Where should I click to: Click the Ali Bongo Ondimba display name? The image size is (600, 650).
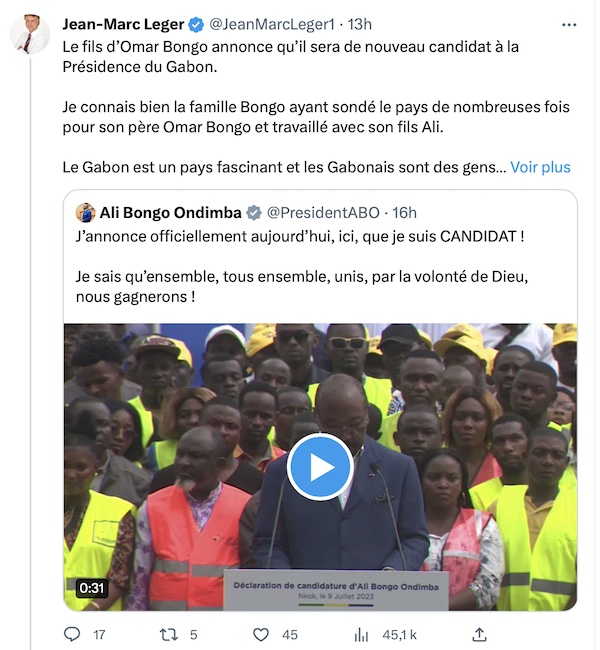[x=170, y=213]
